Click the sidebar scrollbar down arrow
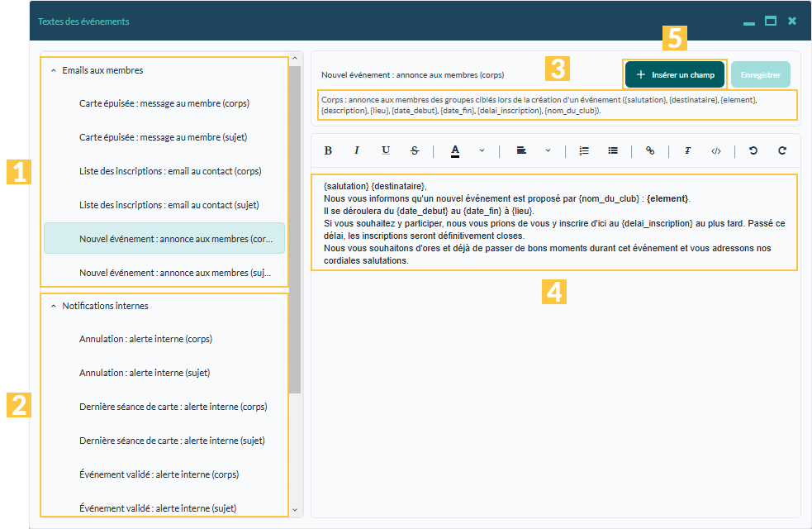 [295, 510]
